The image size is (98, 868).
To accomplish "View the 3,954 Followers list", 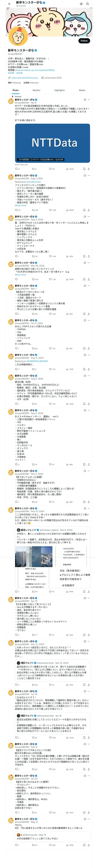I will coord(31,83).
